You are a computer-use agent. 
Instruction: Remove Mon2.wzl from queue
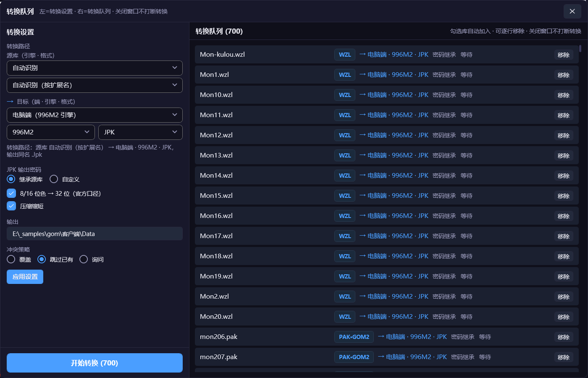coord(564,297)
